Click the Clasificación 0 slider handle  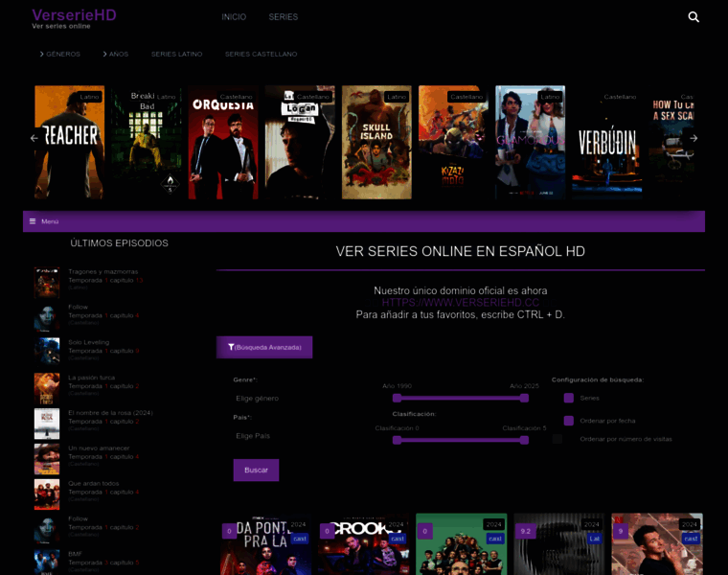coord(397,440)
